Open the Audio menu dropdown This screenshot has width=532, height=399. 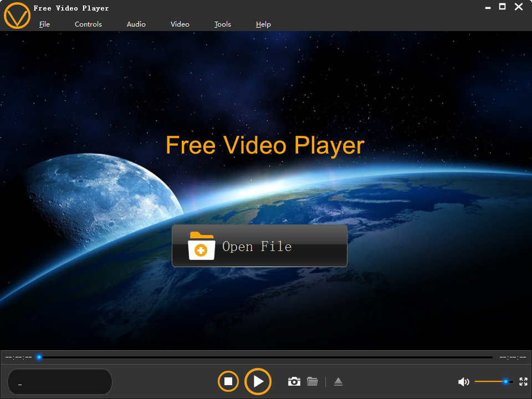(x=136, y=24)
